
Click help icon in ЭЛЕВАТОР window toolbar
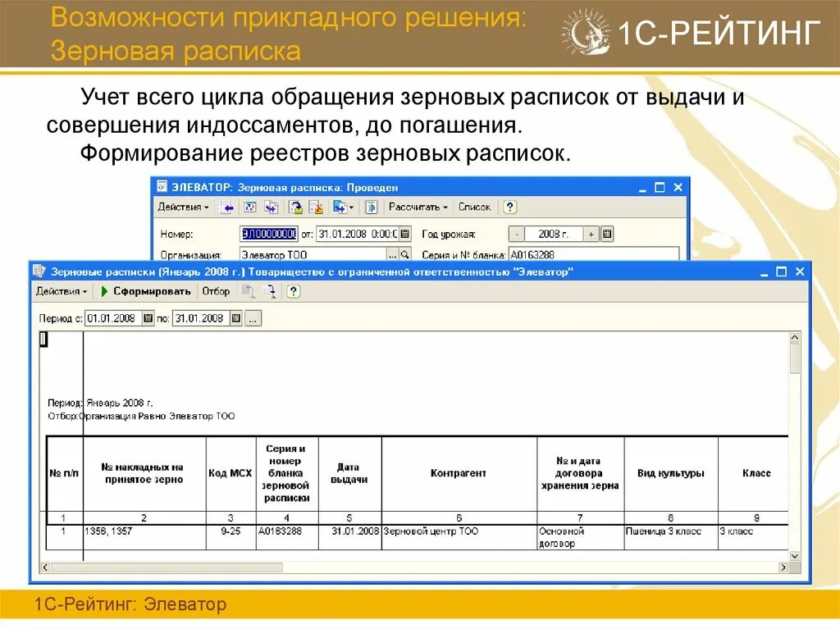tap(509, 207)
